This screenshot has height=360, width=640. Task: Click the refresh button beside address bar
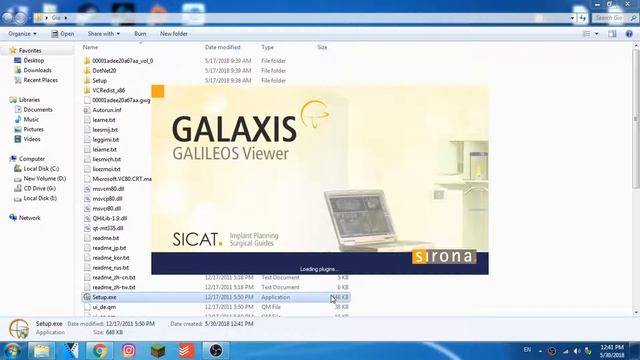pos(582,18)
